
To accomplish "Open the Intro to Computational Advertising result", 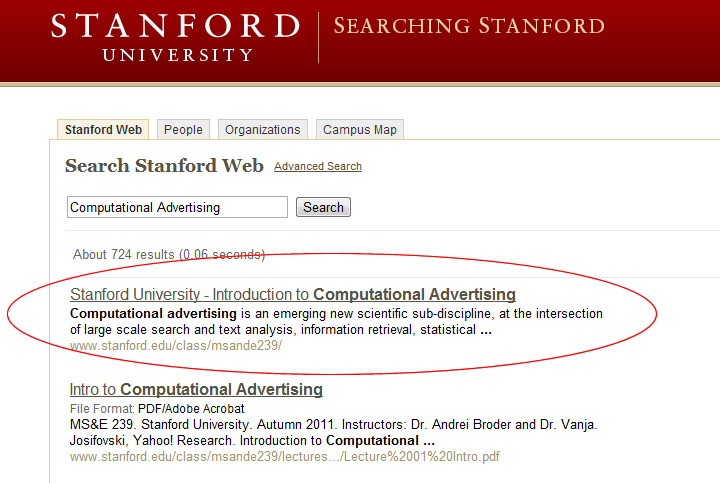I will coord(196,389).
